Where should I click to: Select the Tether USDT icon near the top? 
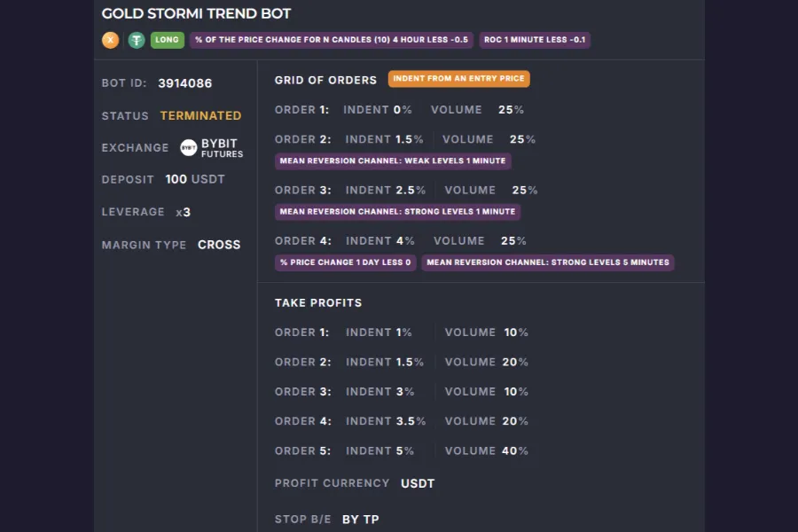(136, 40)
